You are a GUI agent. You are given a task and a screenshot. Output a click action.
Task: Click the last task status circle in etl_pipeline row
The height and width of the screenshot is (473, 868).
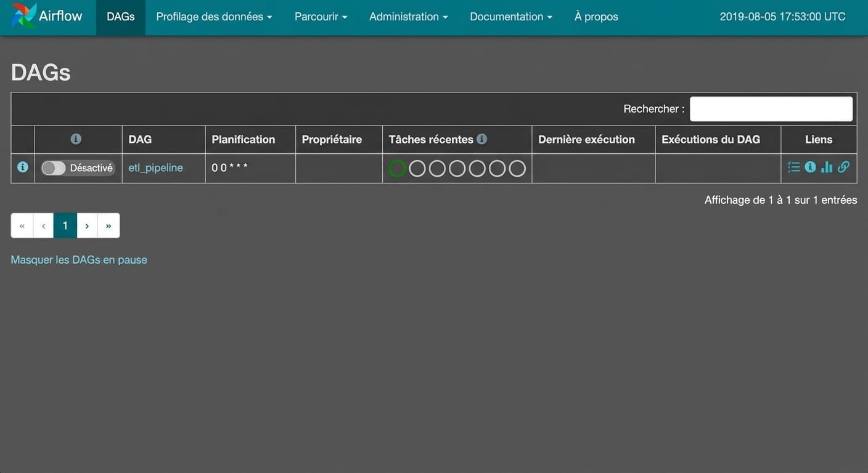[517, 168]
